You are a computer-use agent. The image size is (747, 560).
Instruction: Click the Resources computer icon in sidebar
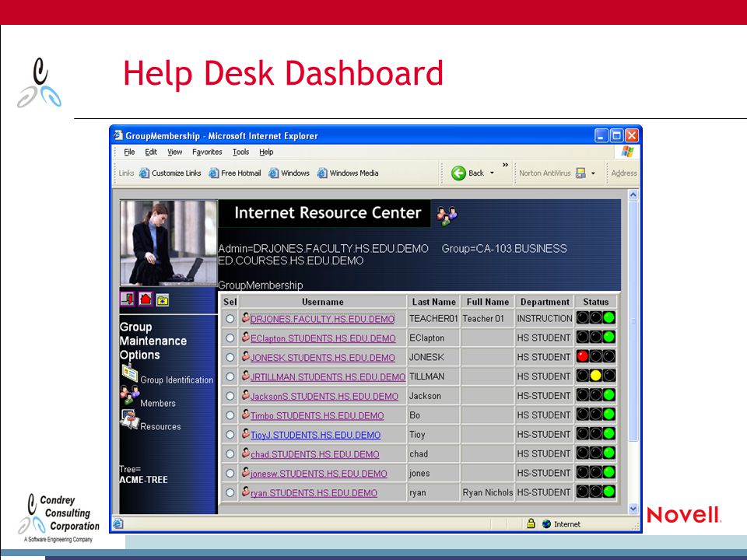pos(129,418)
